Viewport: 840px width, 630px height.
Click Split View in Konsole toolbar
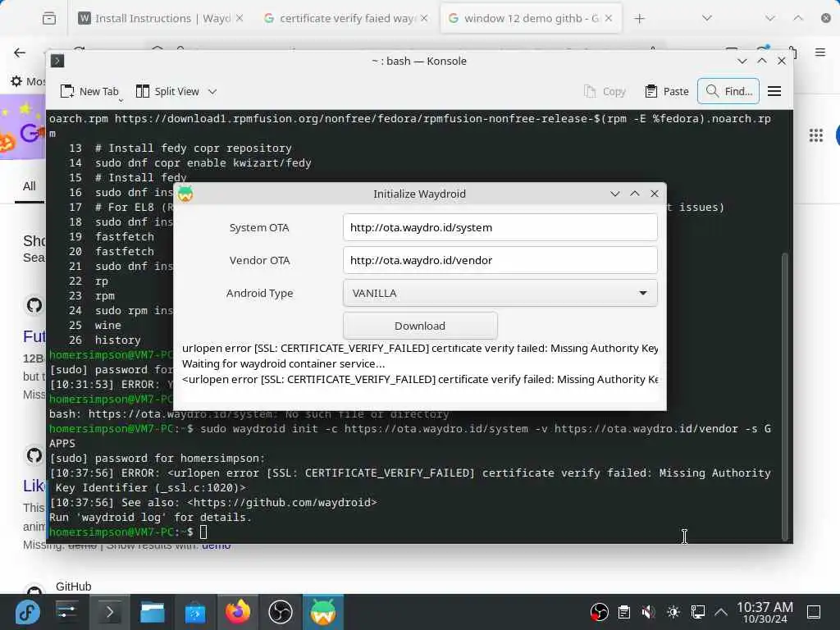167,92
